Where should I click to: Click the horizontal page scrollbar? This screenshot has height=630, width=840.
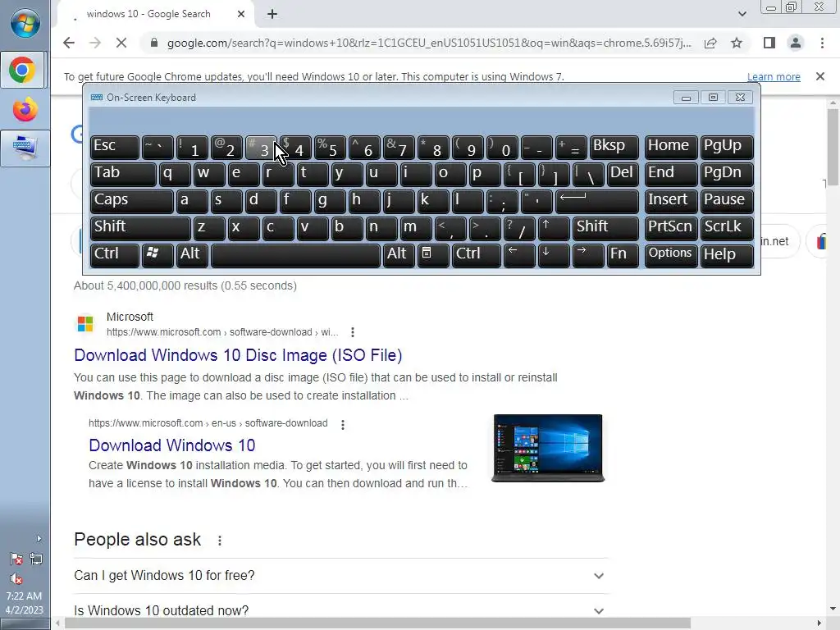click(377, 623)
